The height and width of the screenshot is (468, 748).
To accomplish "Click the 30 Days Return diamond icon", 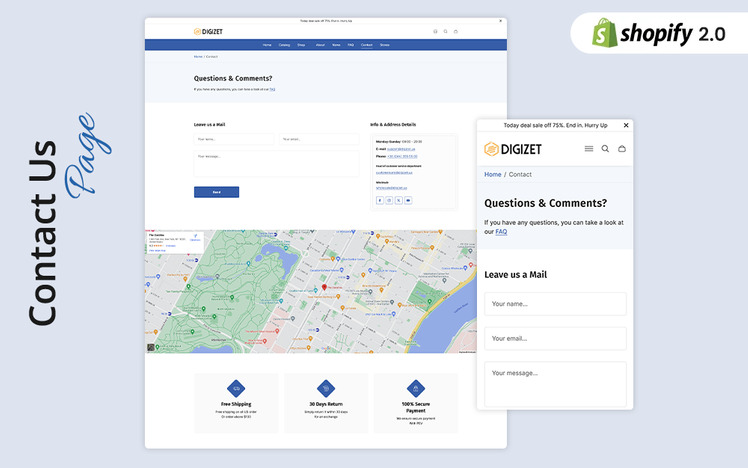I will point(326,388).
